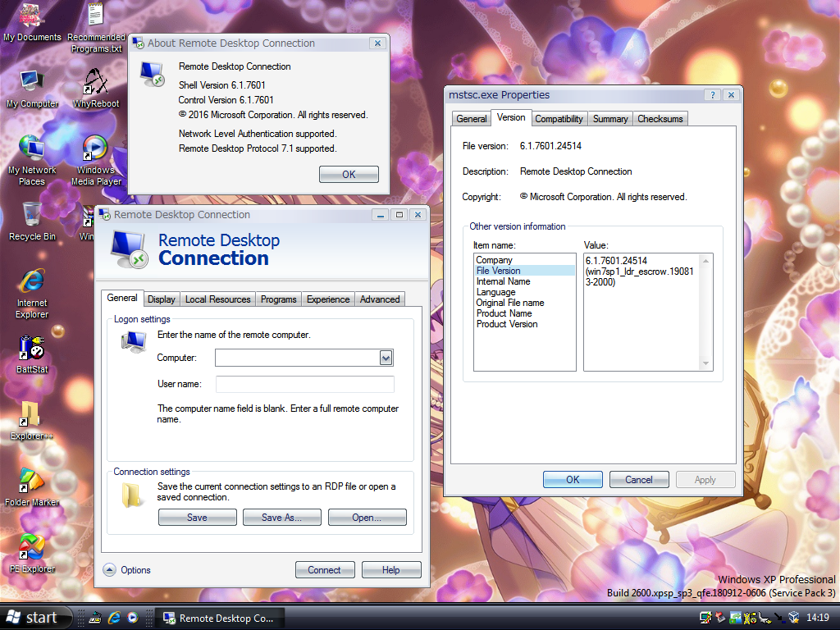Click the Start button
The height and width of the screenshot is (630, 840).
tap(36, 618)
